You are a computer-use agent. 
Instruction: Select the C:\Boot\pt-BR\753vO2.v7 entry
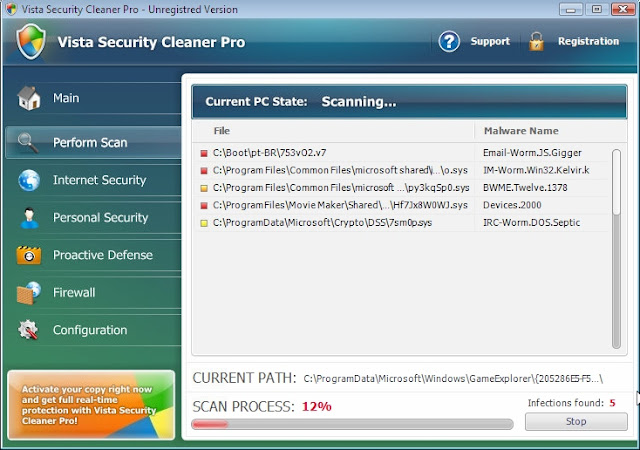pyautogui.click(x=269, y=153)
